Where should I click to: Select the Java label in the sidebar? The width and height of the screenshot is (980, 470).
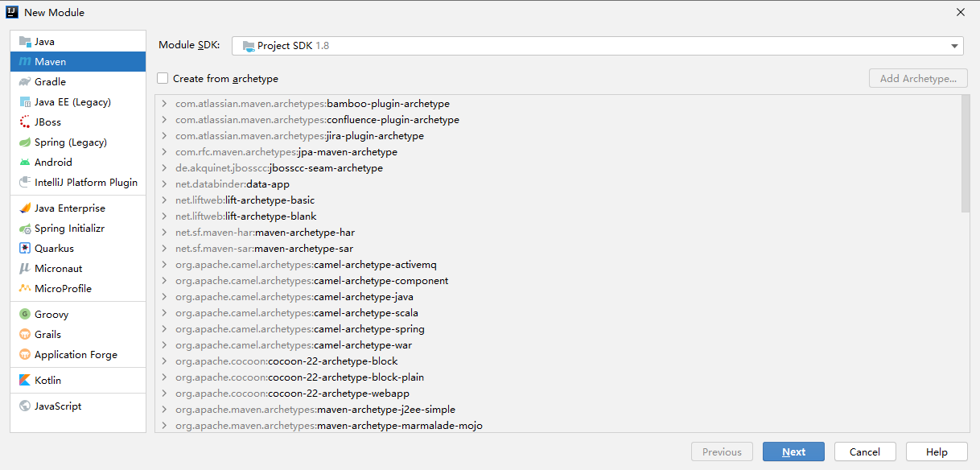tap(44, 41)
